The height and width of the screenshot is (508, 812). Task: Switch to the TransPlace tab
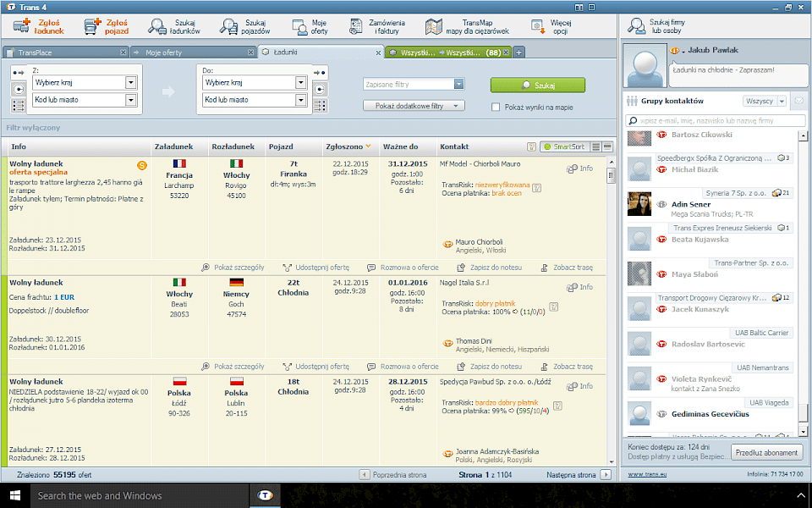click(65, 52)
